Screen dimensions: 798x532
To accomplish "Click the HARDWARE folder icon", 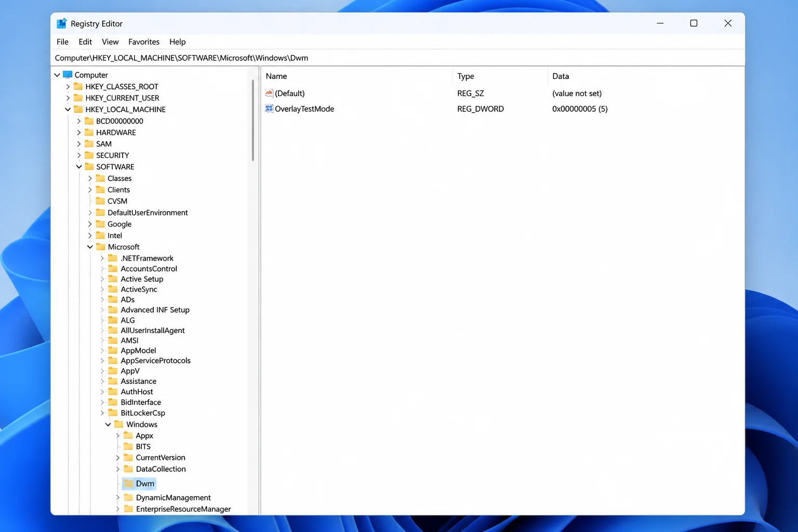I will pyautogui.click(x=89, y=132).
